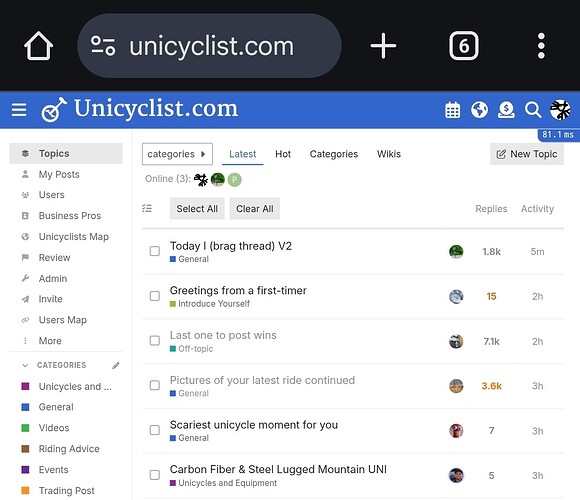580x500 pixels.
Task: Click poster avatar on brag thread row
Action: [x=456, y=252]
